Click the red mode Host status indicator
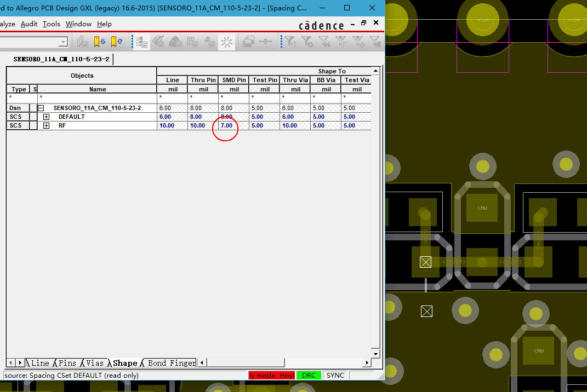Viewport: 587px width, 392px height. coord(272,375)
